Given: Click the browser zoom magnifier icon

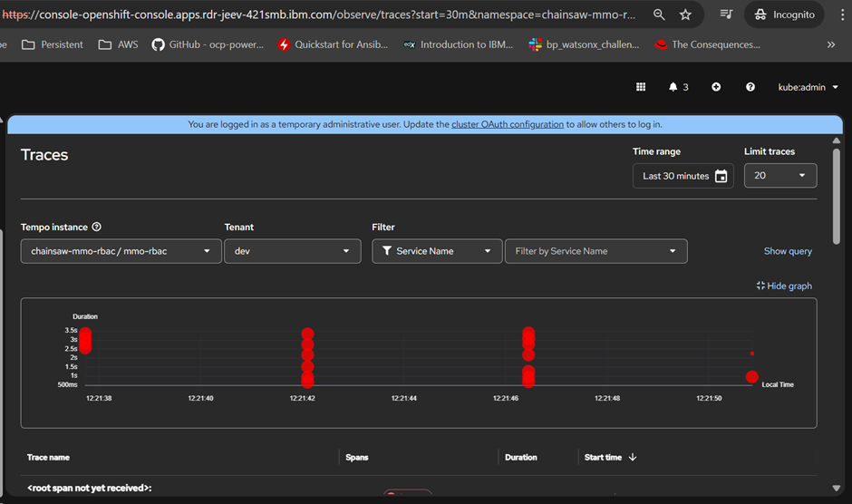Looking at the screenshot, I should click(x=659, y=15).
